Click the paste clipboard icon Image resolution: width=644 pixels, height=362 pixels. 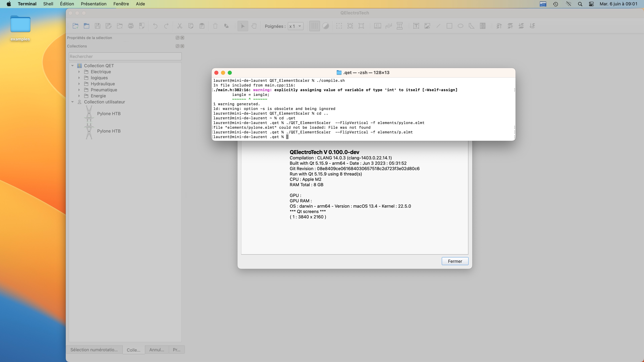(202, 26)
